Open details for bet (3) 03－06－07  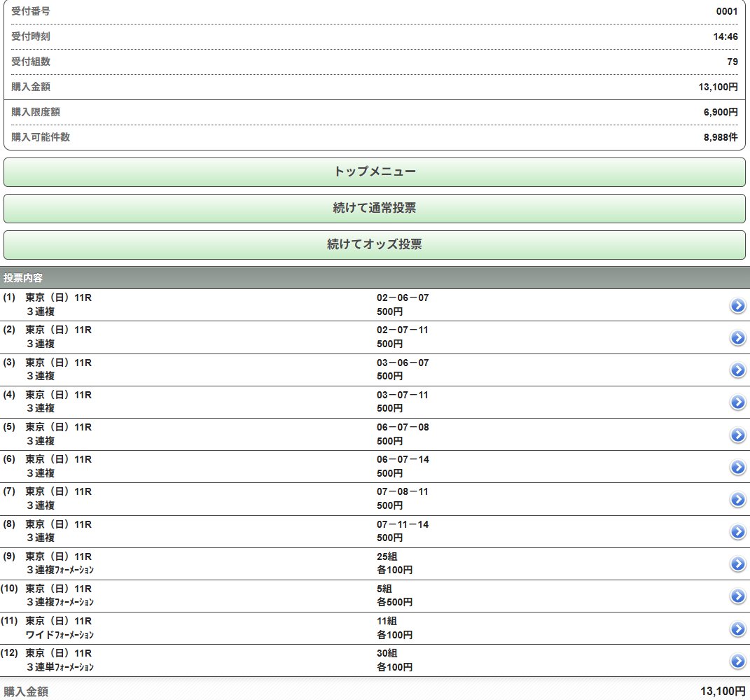(737, 370)
